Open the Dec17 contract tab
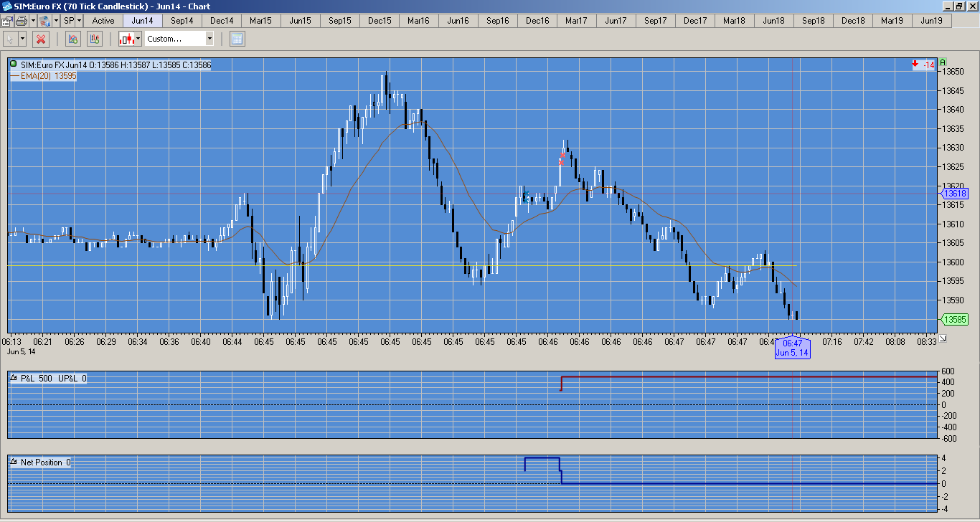This screenshot has width=980, height=522. click(695, 21)
